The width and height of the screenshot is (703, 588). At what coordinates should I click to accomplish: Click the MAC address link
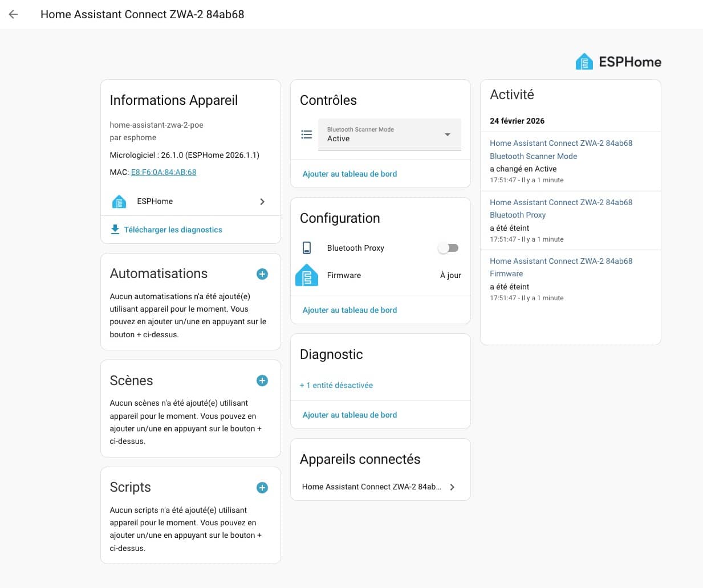(164, 172)
